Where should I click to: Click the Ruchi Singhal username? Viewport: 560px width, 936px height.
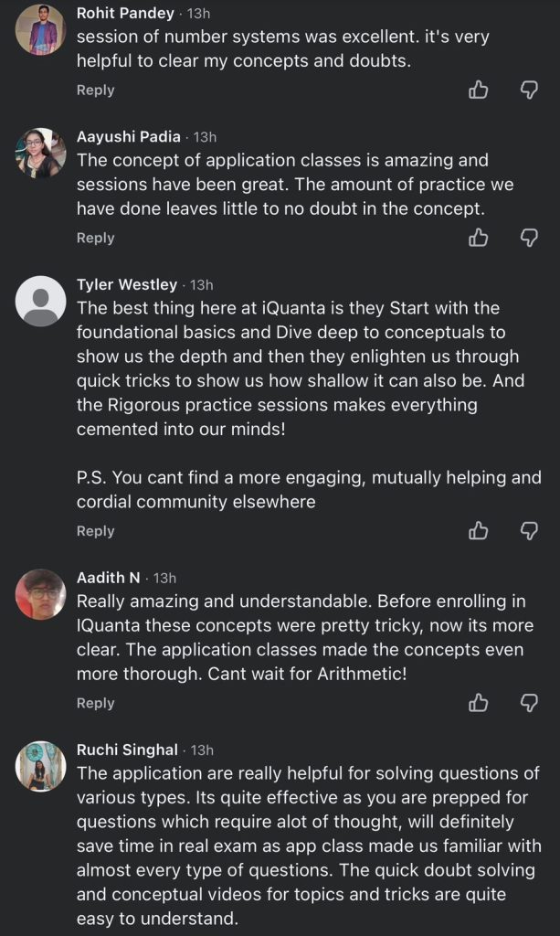(127, 750)
